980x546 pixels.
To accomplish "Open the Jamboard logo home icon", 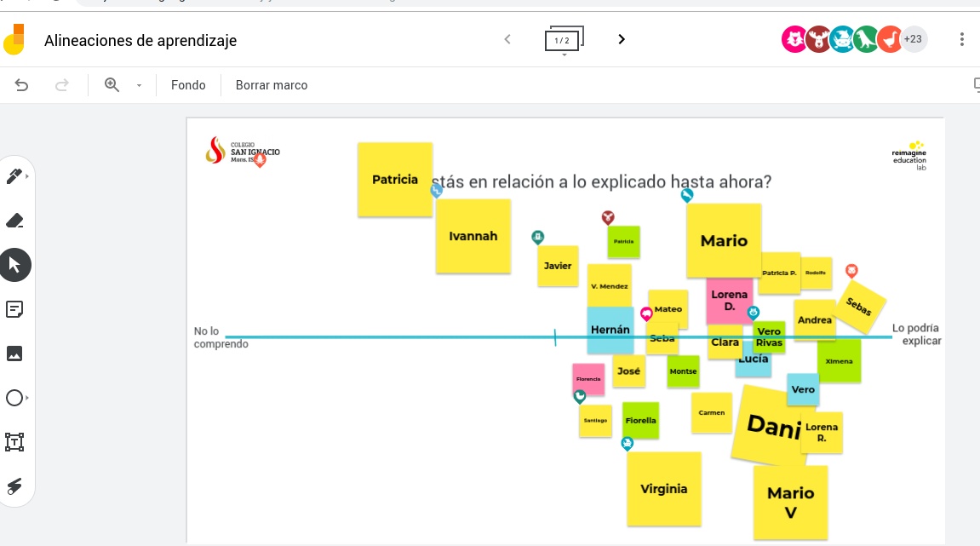I will pos(14,39).
